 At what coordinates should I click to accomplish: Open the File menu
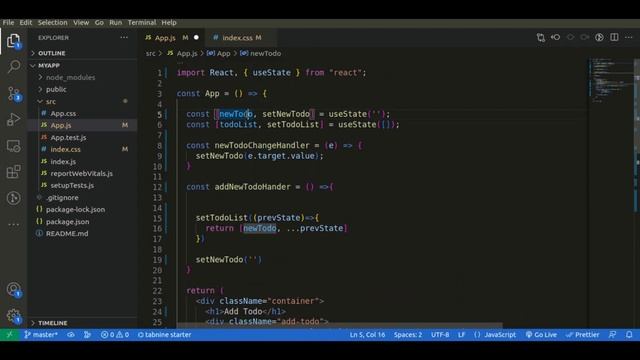(x=8, y=23)
